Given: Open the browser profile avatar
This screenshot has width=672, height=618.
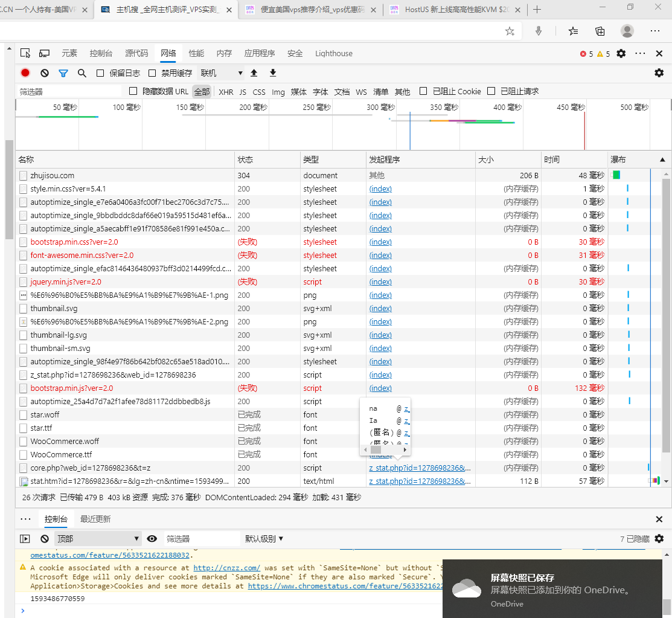Looking at the screenshot, I should 627,31.
